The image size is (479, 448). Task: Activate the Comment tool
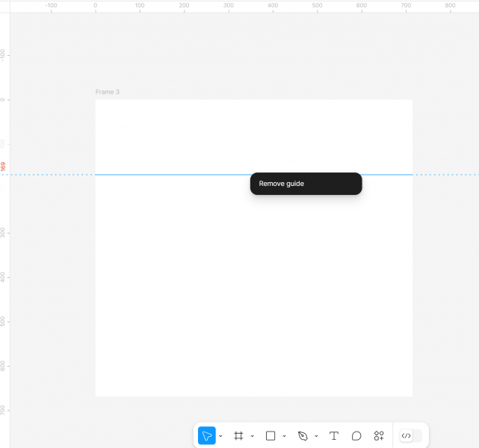click(x=356, y=435)
